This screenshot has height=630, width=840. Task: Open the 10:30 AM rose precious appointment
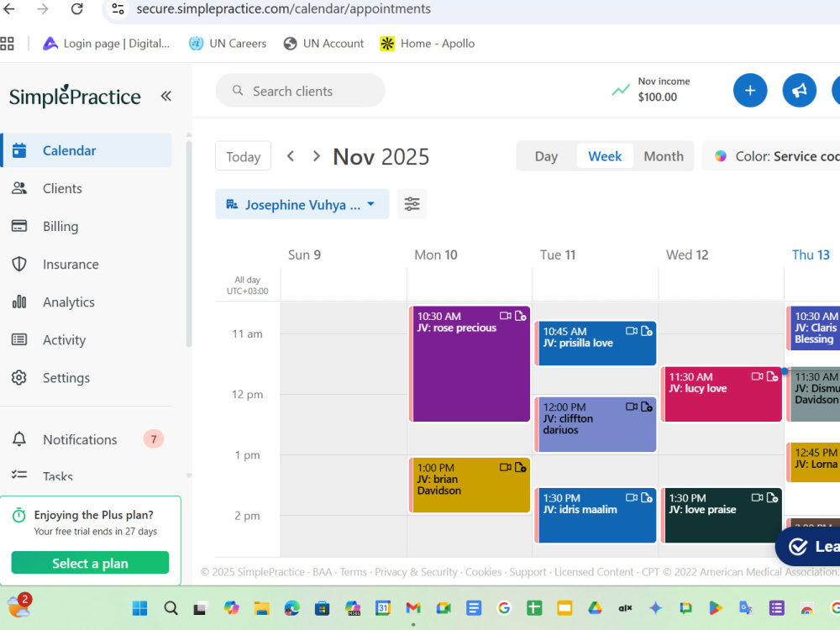click(470, 364)
